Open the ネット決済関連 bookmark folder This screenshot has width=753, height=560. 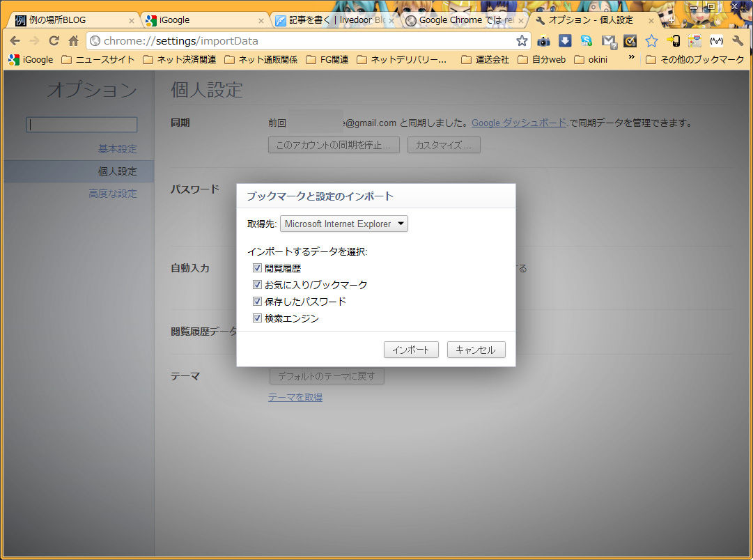[180, 60]
